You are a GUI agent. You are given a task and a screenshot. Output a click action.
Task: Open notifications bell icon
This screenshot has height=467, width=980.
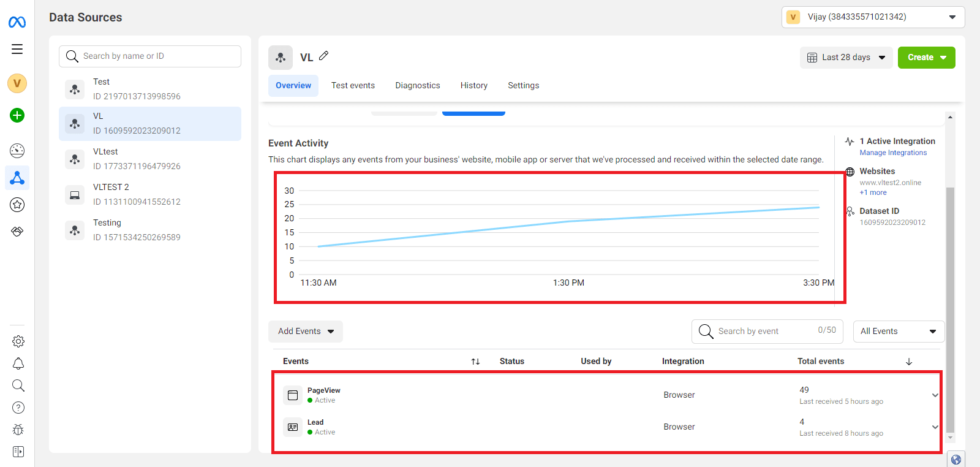(18, 363)
